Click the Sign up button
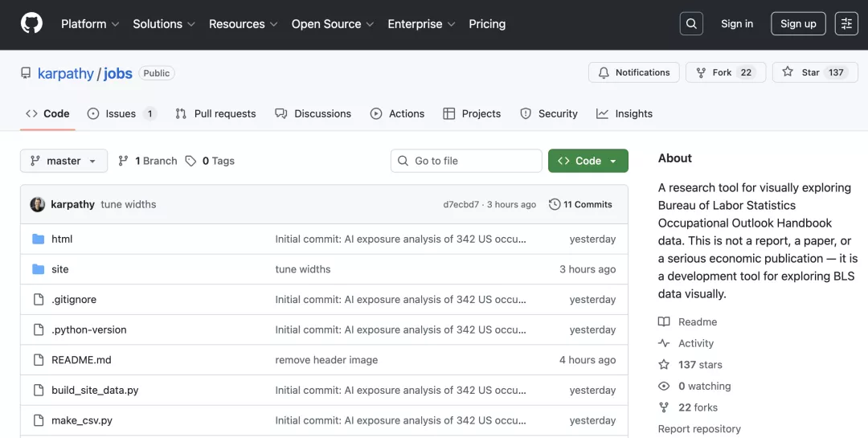 (x=797, y=24)
